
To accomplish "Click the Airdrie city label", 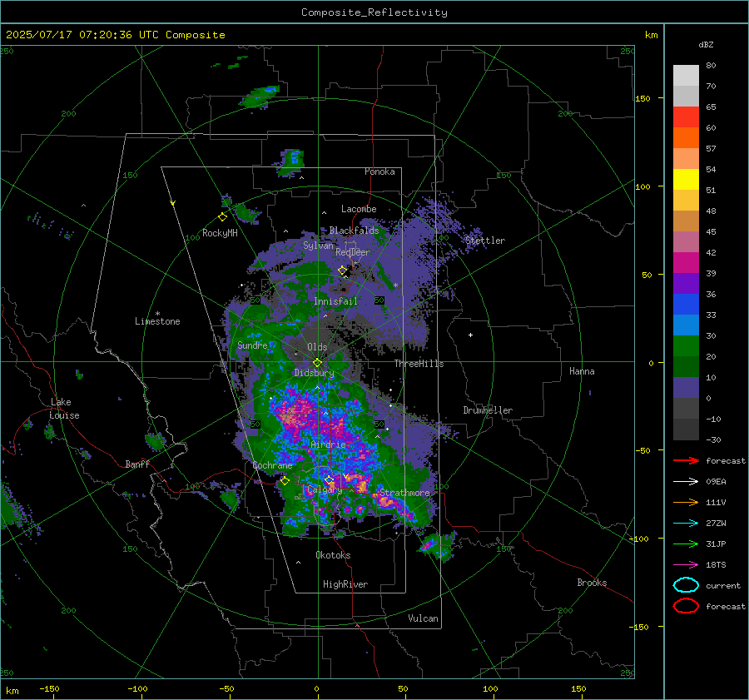I will pyautogui.click(x=328, y=444).
